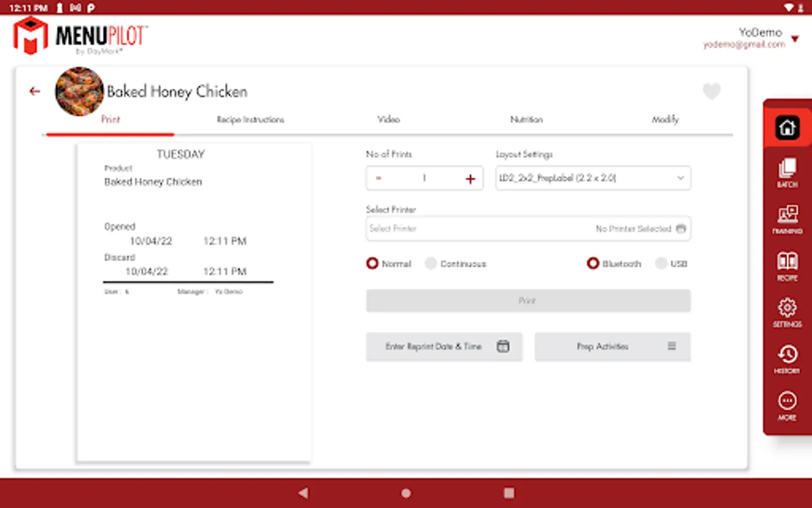Screen dimensions: 812x508
Task: Increase number of prints with plus
Action: tap(470, 179)
